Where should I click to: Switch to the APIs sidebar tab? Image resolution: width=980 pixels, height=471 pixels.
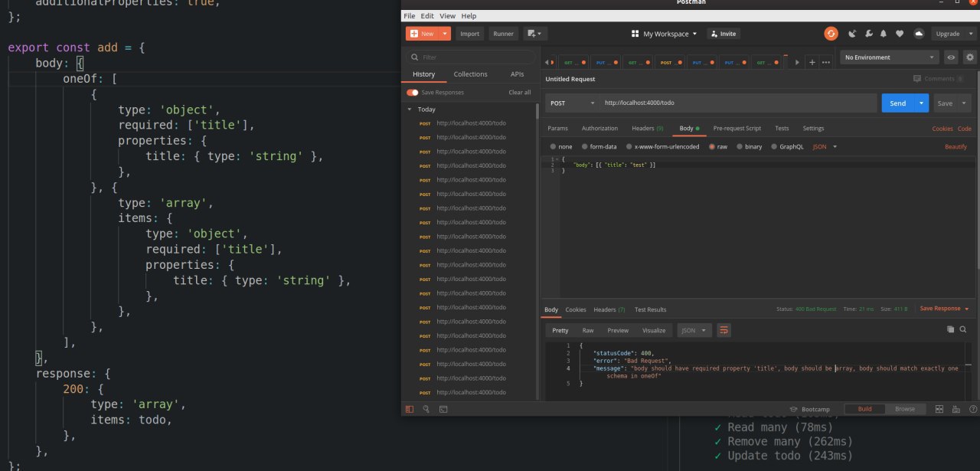[x=518, y=74]
